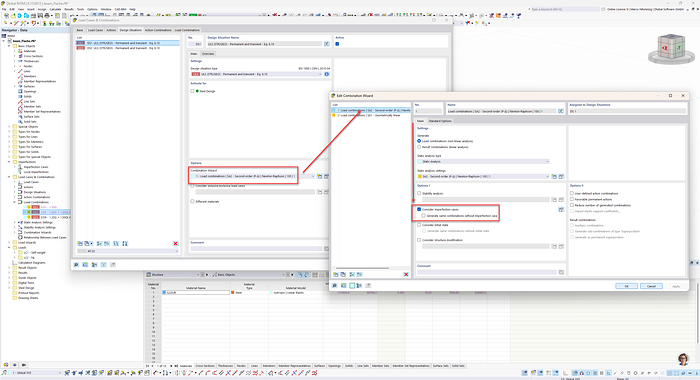Toggle Steel Design activation checkbox
700x380 pixels.
click(x=192, y=91)
